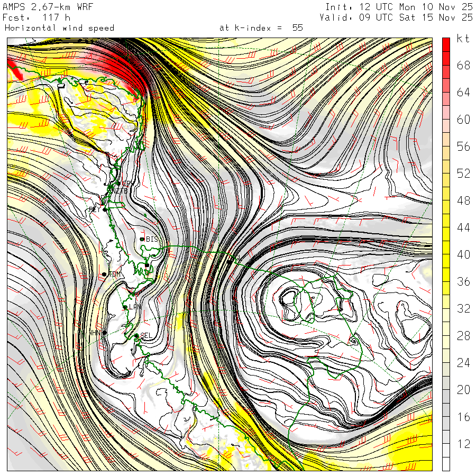The height and width of the screenshot is (476, 476).
Task: Pick the red 68 kt color band
Action: click(446, 65)
